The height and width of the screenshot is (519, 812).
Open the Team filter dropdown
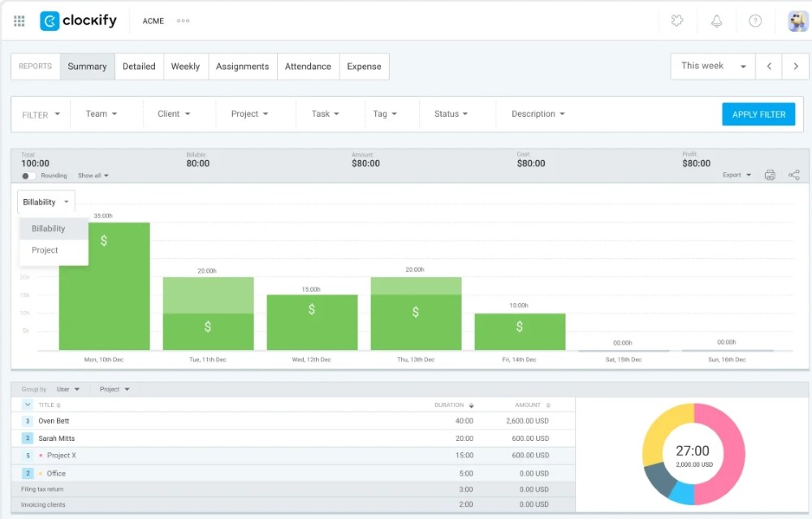coord(101,115)
